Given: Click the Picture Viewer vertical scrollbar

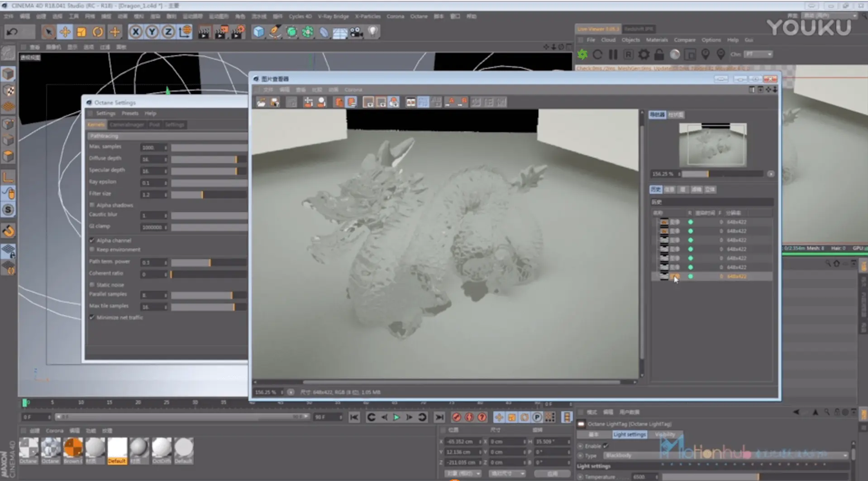Looking at the screenshot, I should [x=642, y=244].
